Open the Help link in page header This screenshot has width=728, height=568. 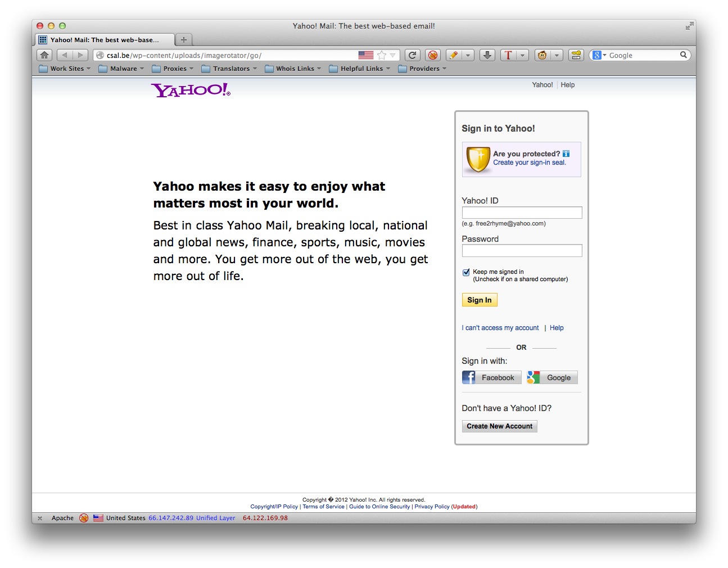pyautogui.click(x=568, y=85)
